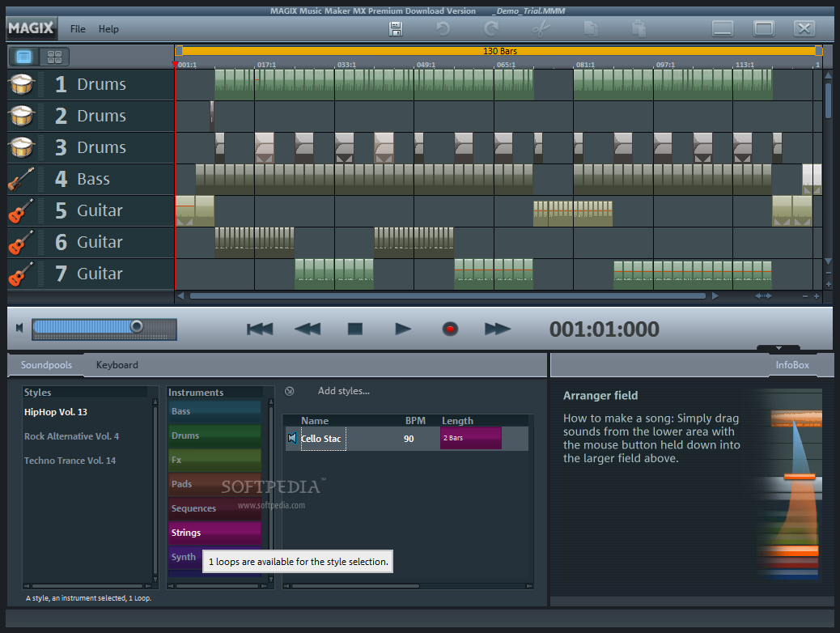The image size is (840, 633).
Task: Click bass guitar icon of track 4
Action: [21, 178]
